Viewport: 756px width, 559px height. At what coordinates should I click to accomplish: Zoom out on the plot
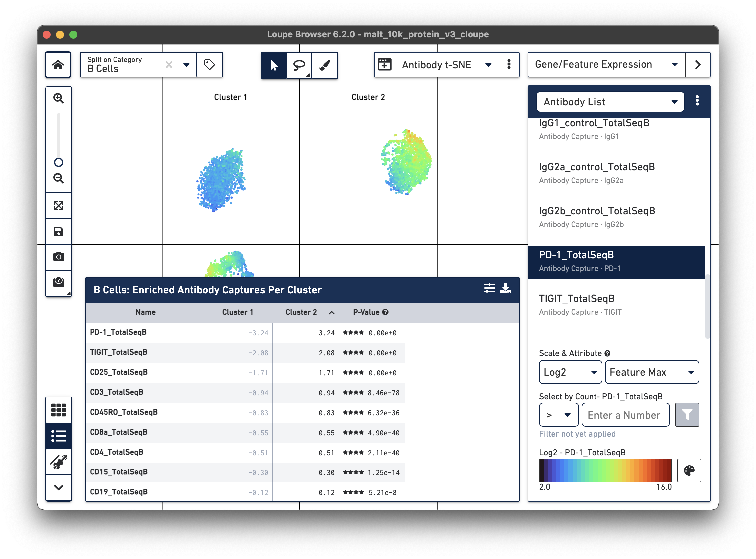(58, 178)
